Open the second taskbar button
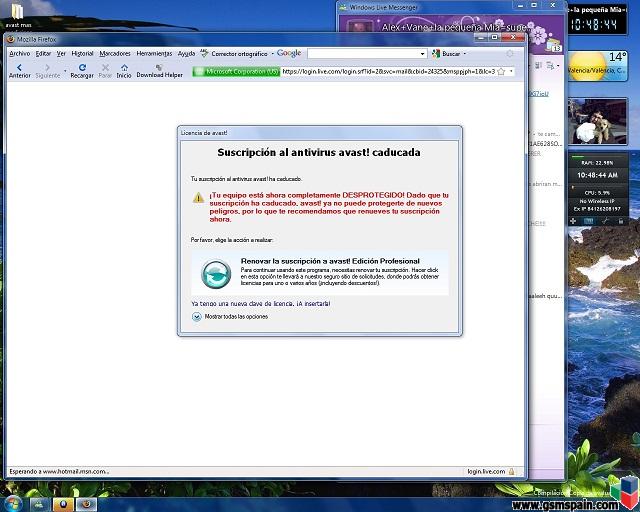The image size is (640, 512). (x=39, y=505)
